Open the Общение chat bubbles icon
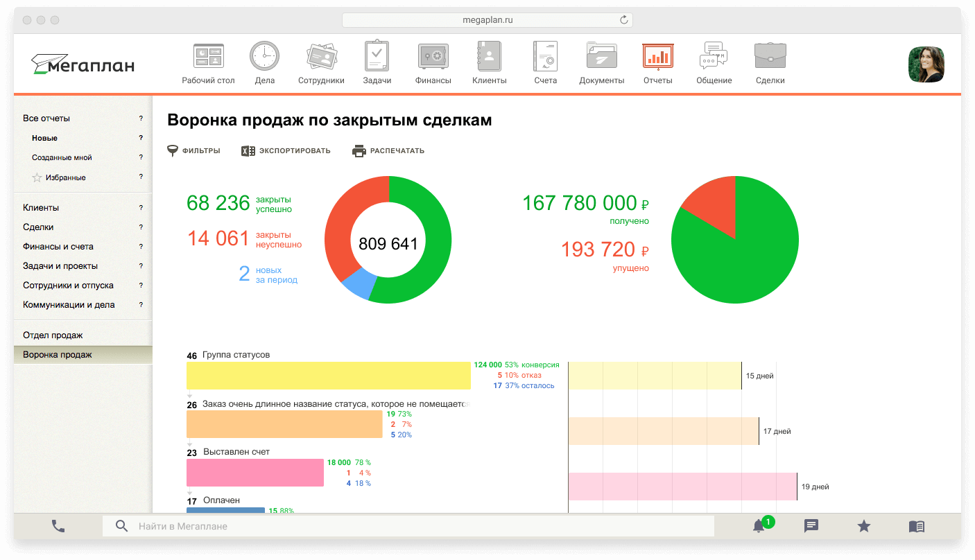 point(714,56)
